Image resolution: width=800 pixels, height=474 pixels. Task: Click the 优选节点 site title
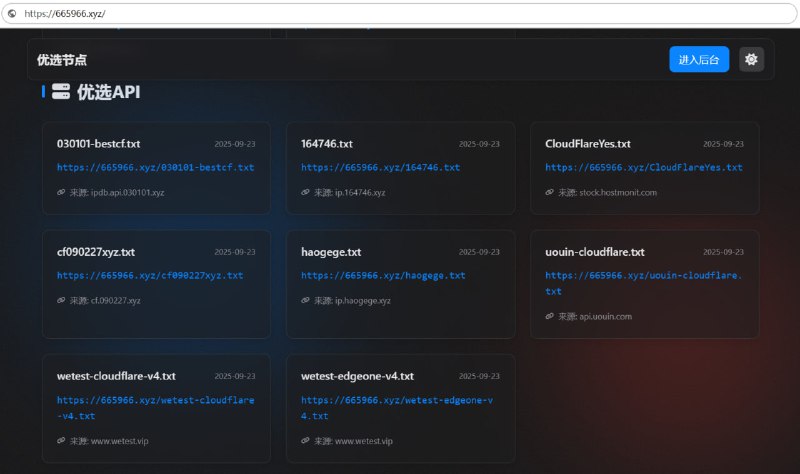coord(62,60)
